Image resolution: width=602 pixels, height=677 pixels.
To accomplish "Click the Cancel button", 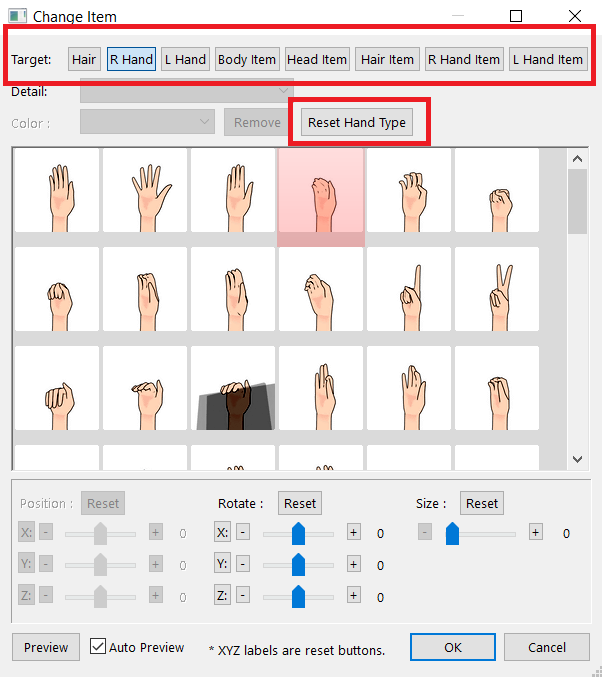I will tap(547, 647).
